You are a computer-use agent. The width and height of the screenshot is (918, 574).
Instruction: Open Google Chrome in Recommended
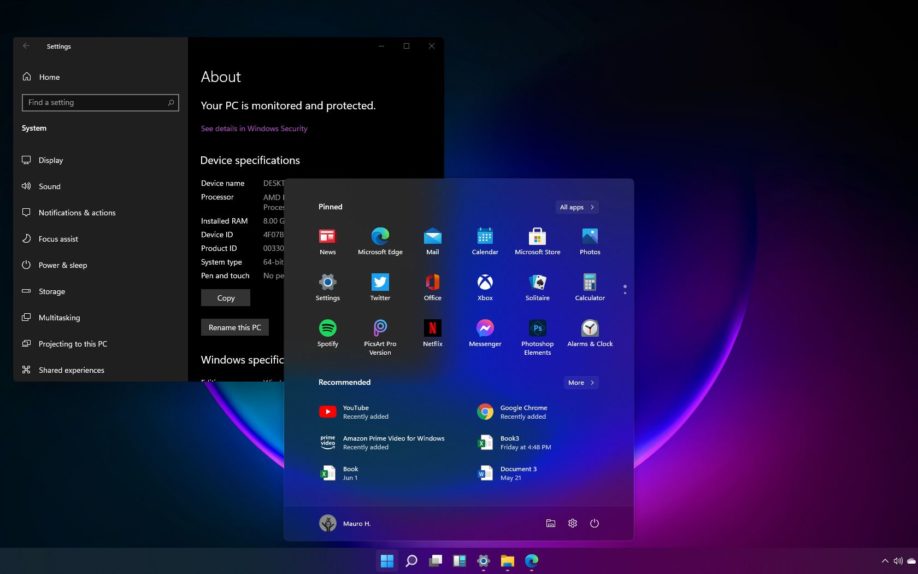click(x=512, y=412)
